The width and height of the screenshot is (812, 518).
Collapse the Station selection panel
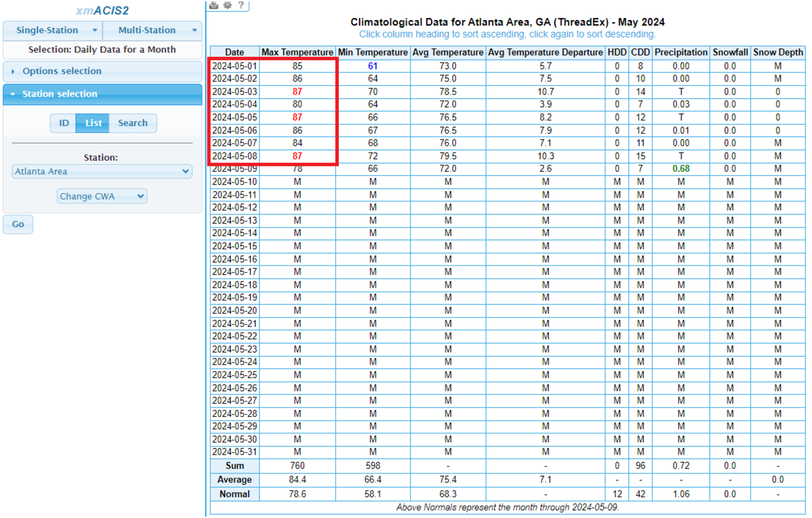[x=60, y=94]
